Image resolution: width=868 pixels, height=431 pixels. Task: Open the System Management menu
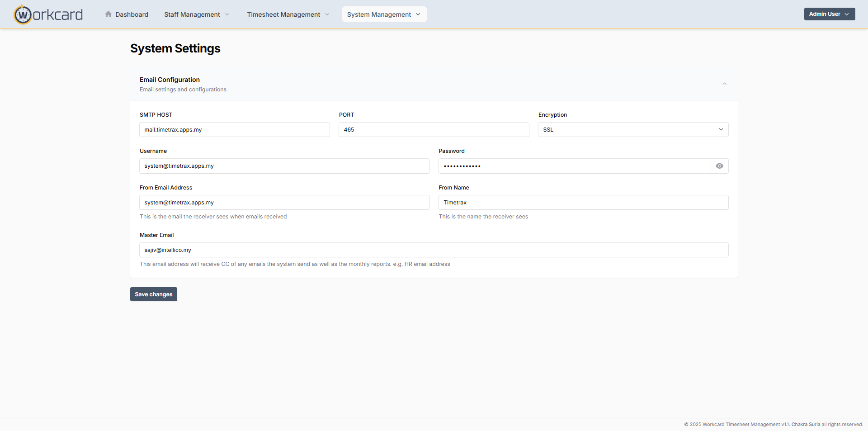384,14
